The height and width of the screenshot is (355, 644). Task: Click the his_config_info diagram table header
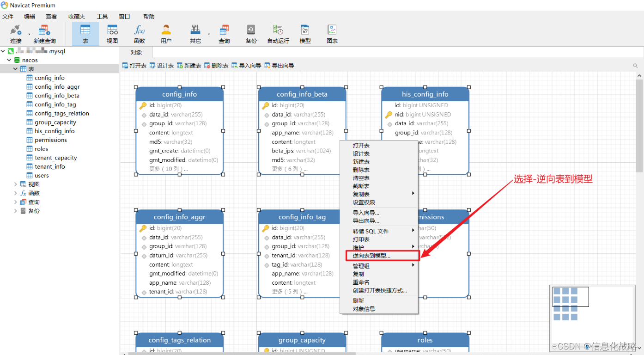pos(425,94)
